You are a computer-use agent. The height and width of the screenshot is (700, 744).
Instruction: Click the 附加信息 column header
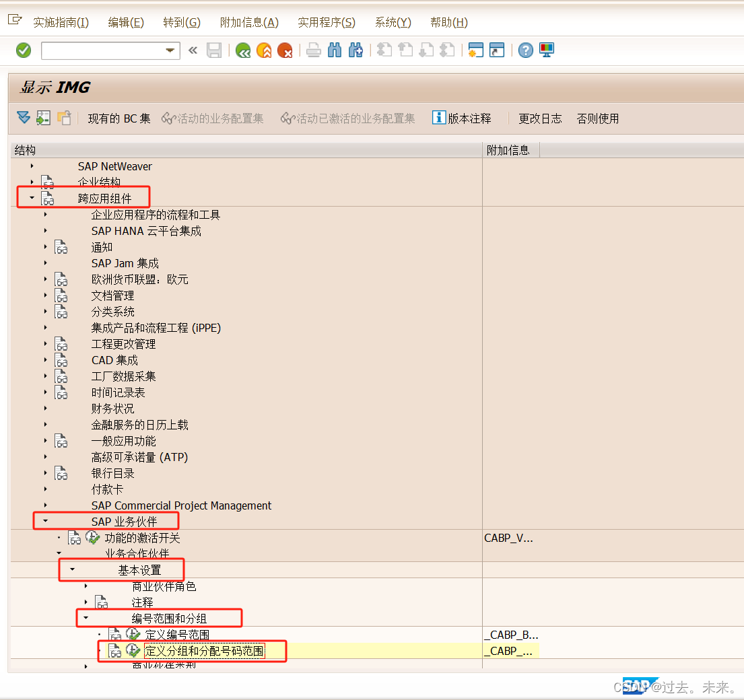511,150
